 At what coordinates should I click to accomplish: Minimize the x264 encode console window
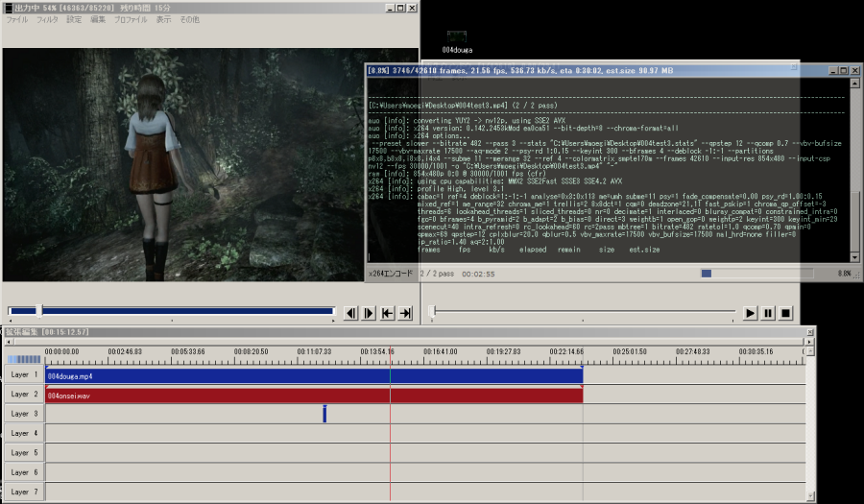(x=834, y=70)
